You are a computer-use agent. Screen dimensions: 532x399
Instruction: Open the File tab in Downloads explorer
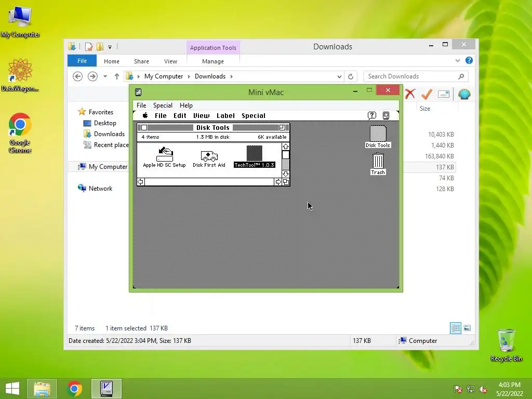point(82,61)
